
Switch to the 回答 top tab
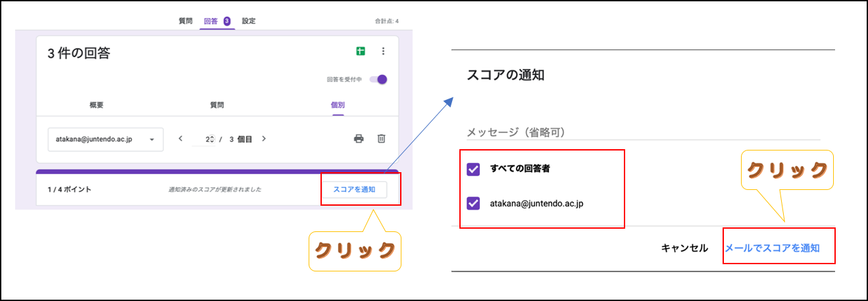pos(217,21)
